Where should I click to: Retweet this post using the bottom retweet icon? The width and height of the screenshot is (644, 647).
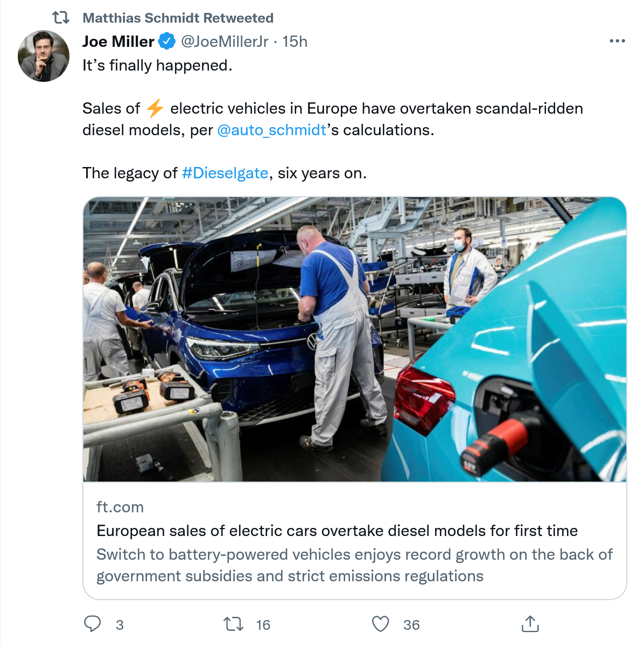coord(233,624)
